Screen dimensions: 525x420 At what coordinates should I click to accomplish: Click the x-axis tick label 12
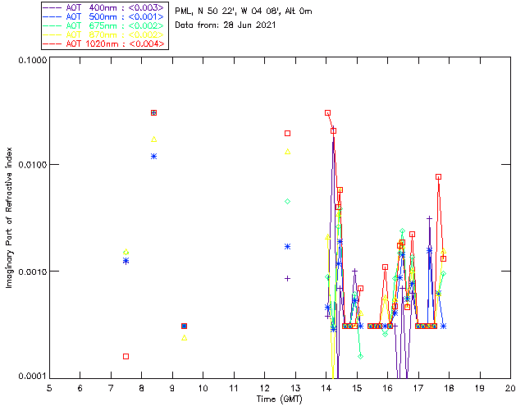coord(264,388)
